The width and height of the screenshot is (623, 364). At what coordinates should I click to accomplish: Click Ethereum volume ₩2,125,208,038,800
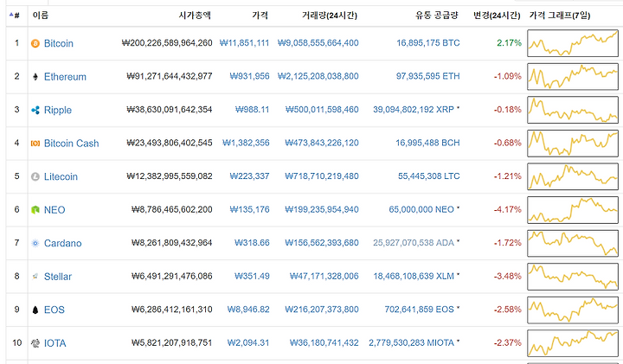318,76
